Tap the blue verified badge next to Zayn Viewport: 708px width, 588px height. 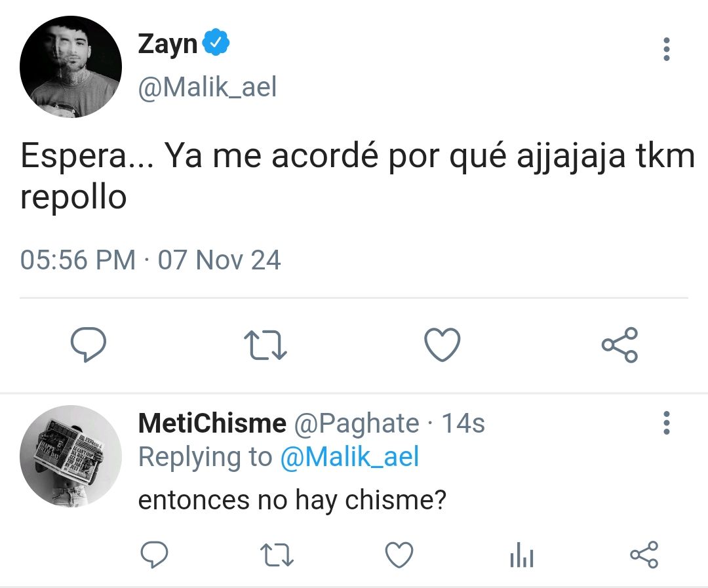pyautogui.click(x=216, y=42)
